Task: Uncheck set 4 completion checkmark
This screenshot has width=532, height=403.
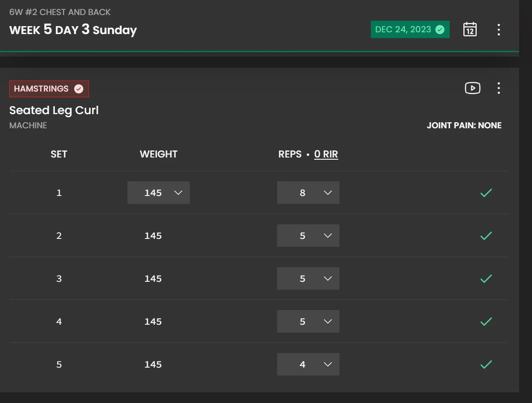Action: (486, 322)
